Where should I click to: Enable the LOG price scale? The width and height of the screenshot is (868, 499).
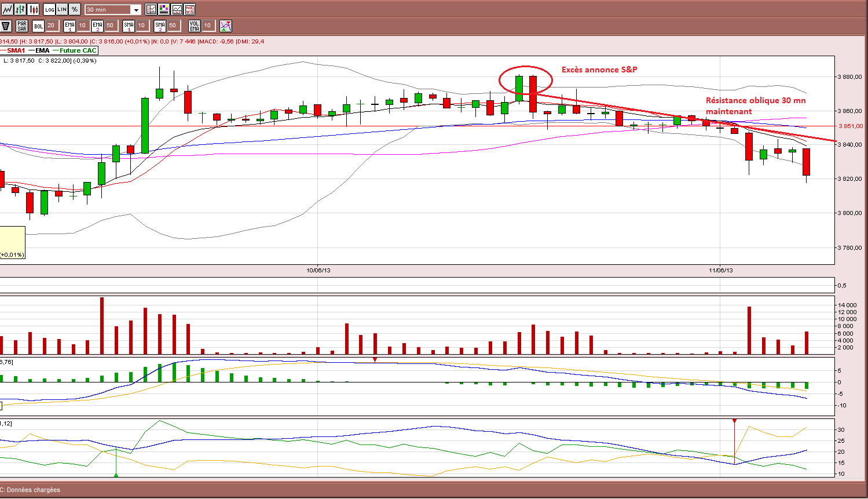(x=50, y=9)
